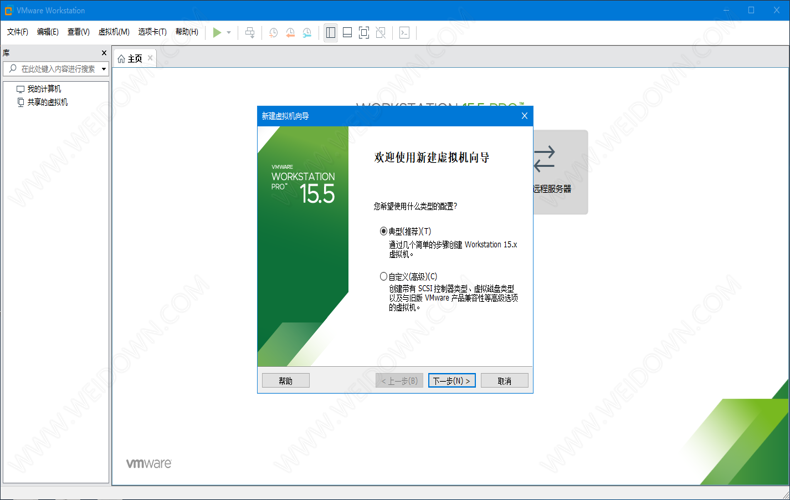The height and width of the screenshot is (500, 790).
Task: Click the revert to snapshot icon
Action: click(290, 33)
